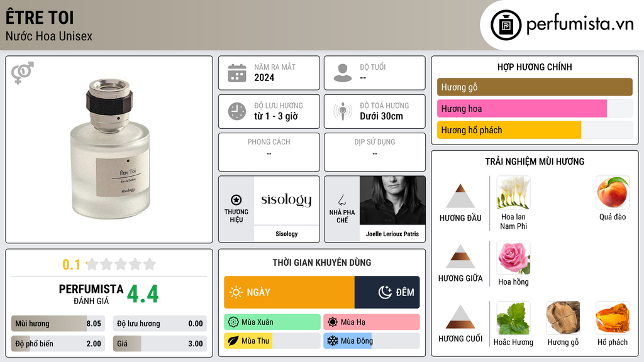Click the five-star rating row
Screen dimensions: 644x362
click(x=121, y=265)
